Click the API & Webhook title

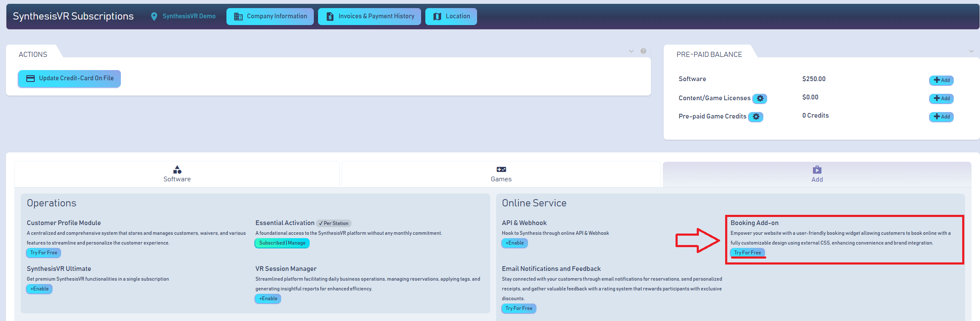tap(524, 223)
